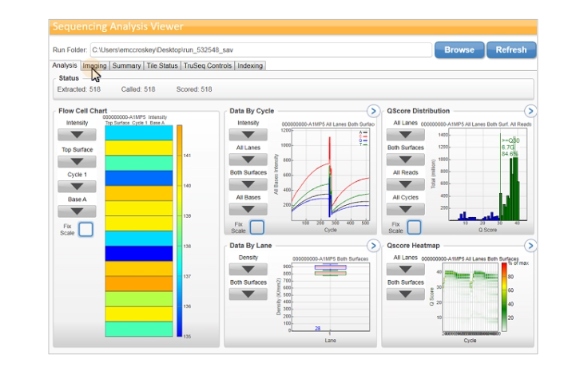588x379 pixels.
Task: Switch to the TruSeq Controls tab
Action: click(x=208, y=65)
